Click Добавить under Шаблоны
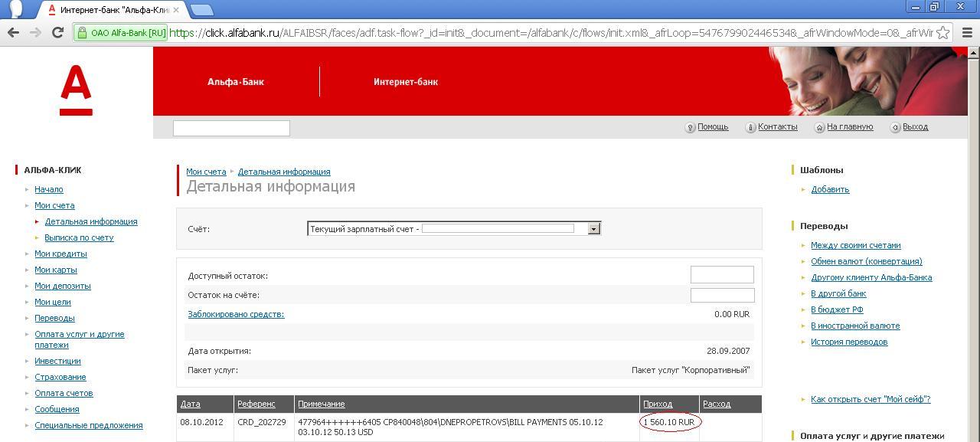Image resolution: width=980 pixels, height=442 pixels. [x=830, y=189]
